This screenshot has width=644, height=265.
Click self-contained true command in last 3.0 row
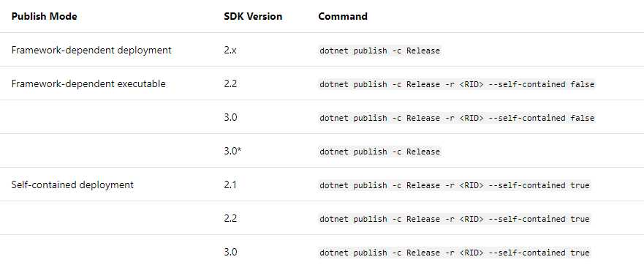pos(455,253)
